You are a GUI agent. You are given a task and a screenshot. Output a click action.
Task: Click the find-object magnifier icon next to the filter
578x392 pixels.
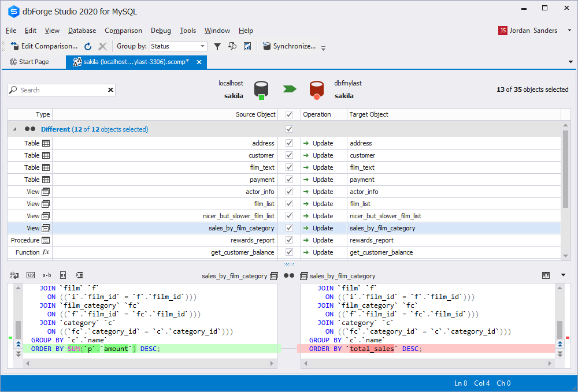tap(232, 46)
